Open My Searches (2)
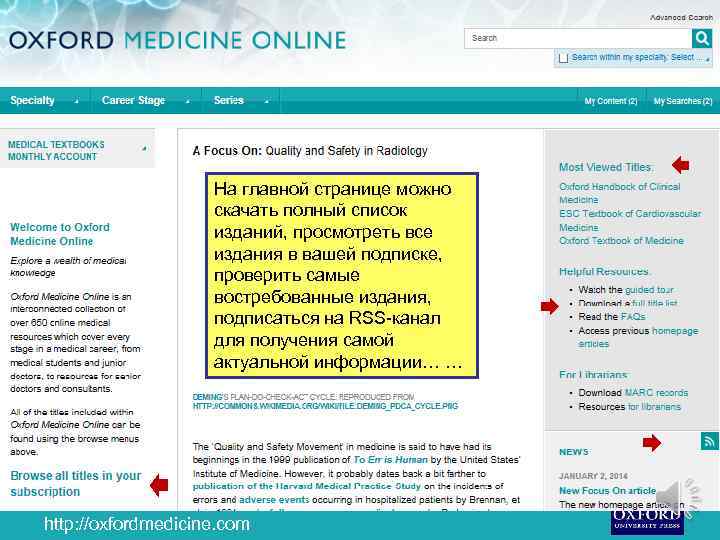Viewport: 720px width, 540px height. pos(683,101)
